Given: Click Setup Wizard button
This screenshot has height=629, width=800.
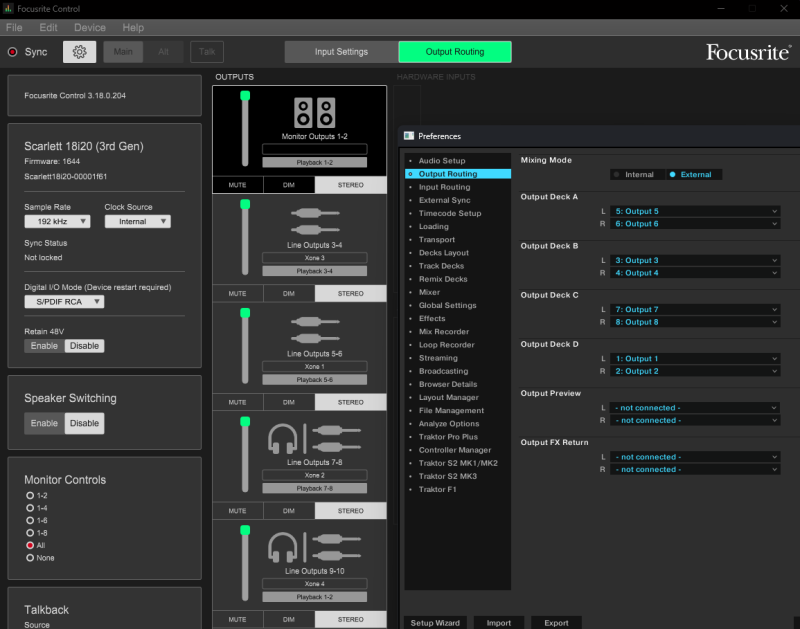Looking at the screenshot, I should click(435, 623).
